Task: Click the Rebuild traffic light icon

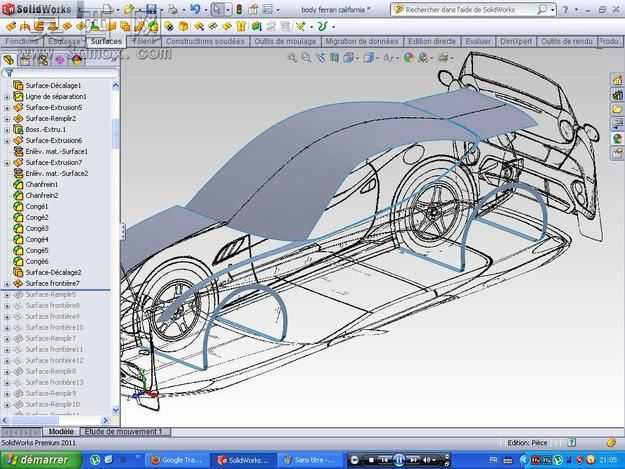Action: [239, 9]
